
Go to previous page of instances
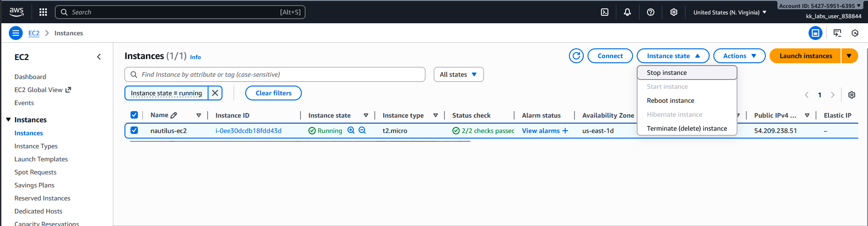point(807,95)
